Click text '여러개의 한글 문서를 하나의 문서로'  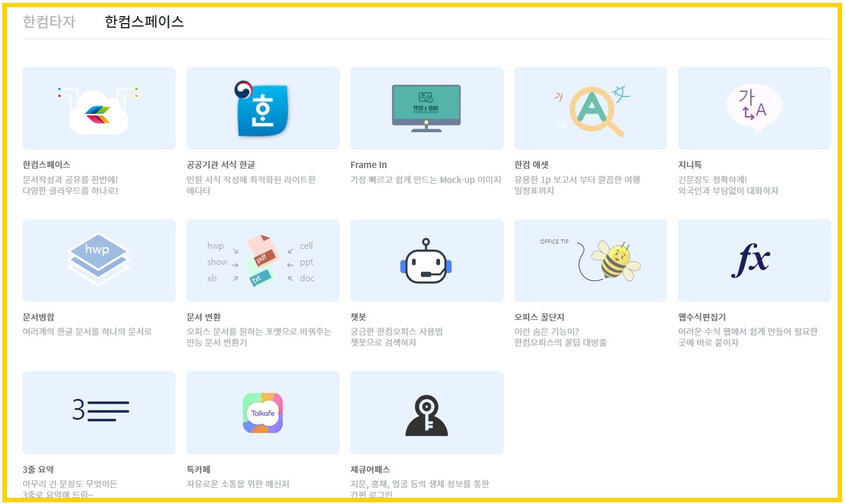coord(87,331)
